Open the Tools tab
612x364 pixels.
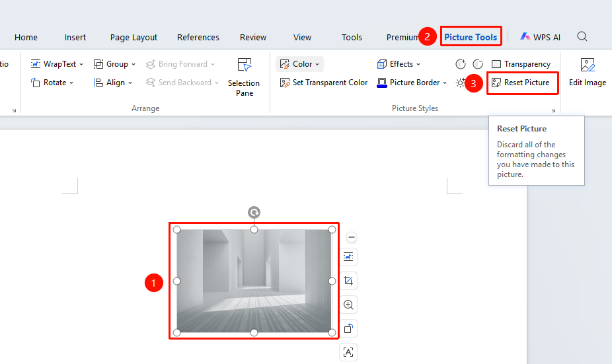pyautogui.click(x=352, y=38)
